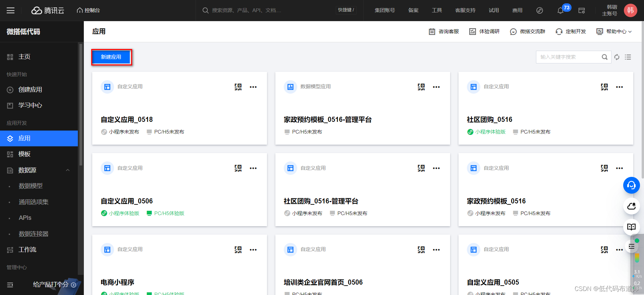
Task: Show QR code for 社区团购_0516
Action: [x=604, y=87]
